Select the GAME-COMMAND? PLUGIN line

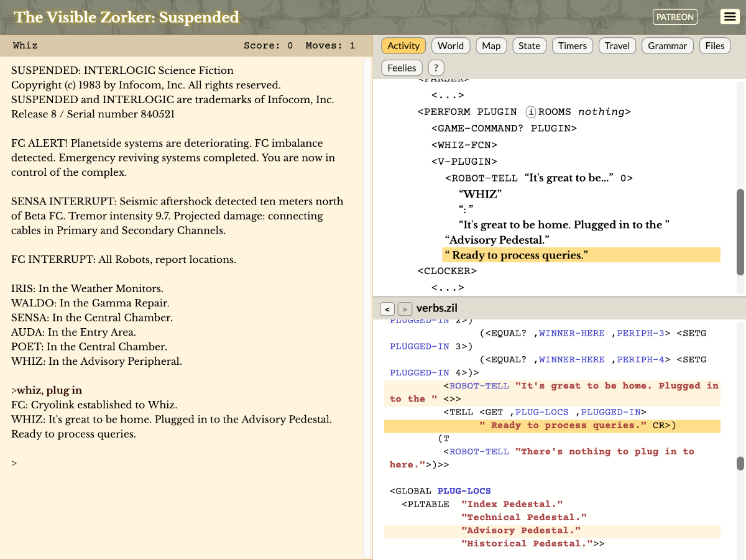pos(504,128)
